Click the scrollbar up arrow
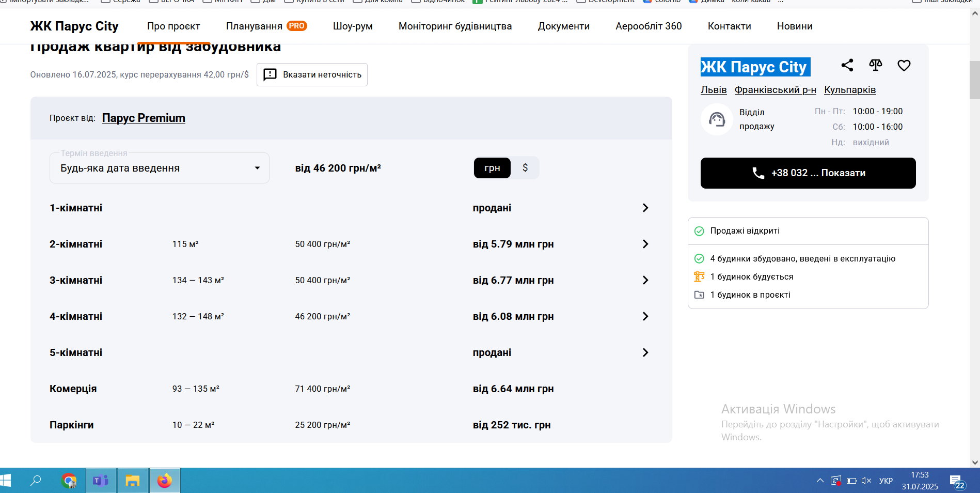This screenshot has height=493, width=980. pos(975,13)
